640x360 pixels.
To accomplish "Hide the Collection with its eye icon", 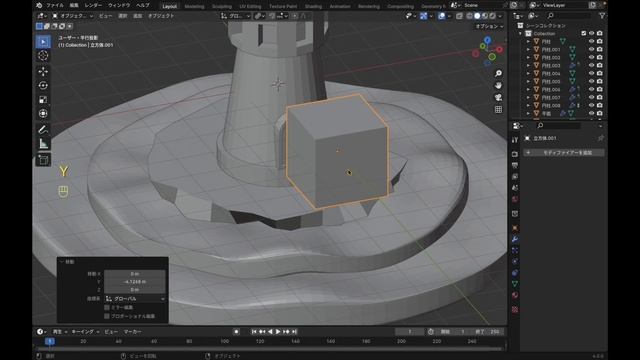I will click(591, 33).
